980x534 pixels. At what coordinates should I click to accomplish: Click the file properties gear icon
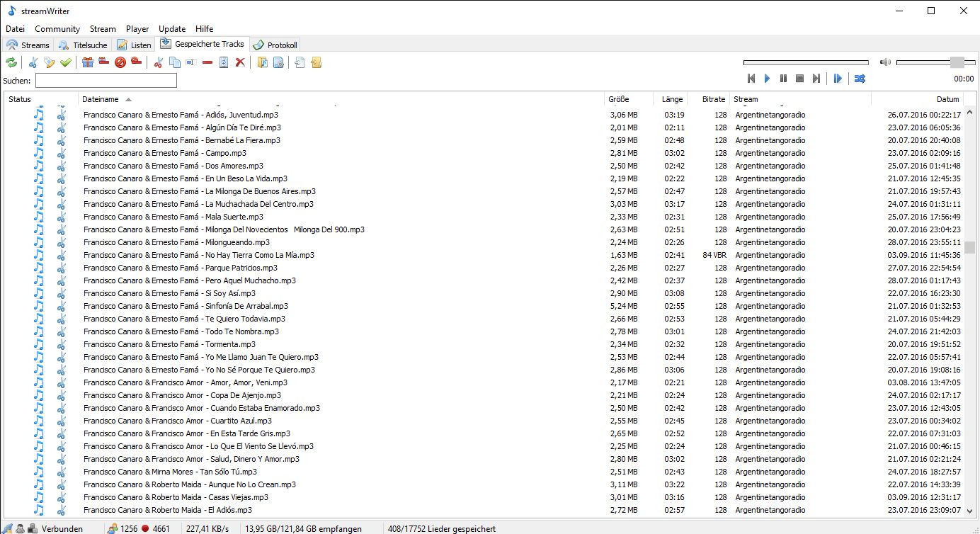click(x=278, y=63)
